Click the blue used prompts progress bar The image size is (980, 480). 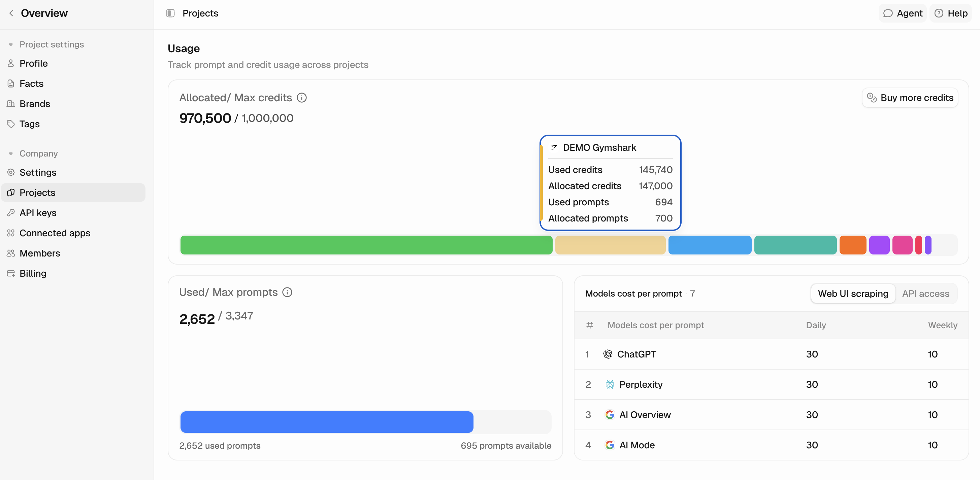point(327,422)
